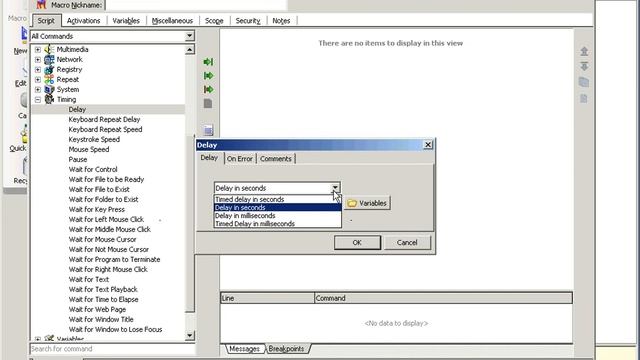Open the Miscellaneous tab

(x=172, y=20)
